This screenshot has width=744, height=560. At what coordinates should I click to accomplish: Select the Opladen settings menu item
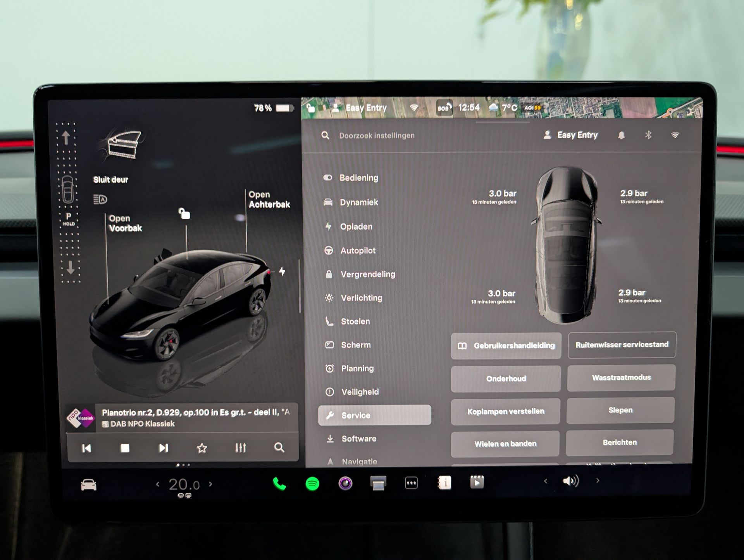[356, 227]
